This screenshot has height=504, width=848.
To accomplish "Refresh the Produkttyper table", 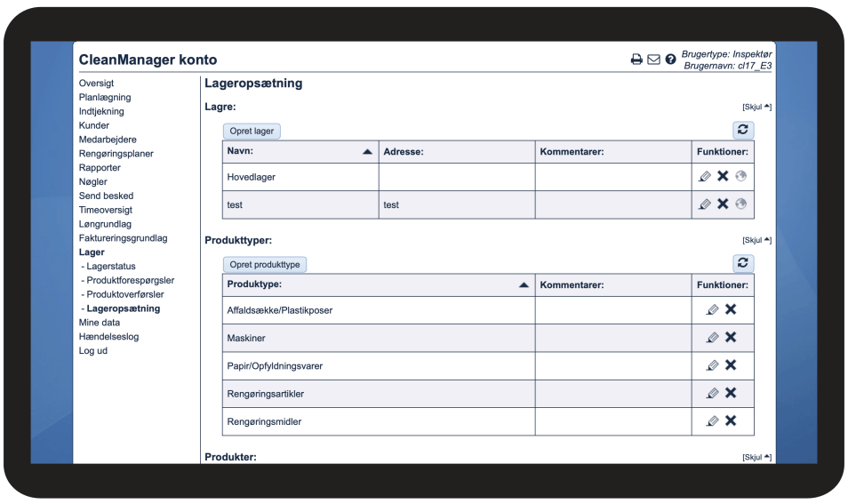I will (743, 263).
